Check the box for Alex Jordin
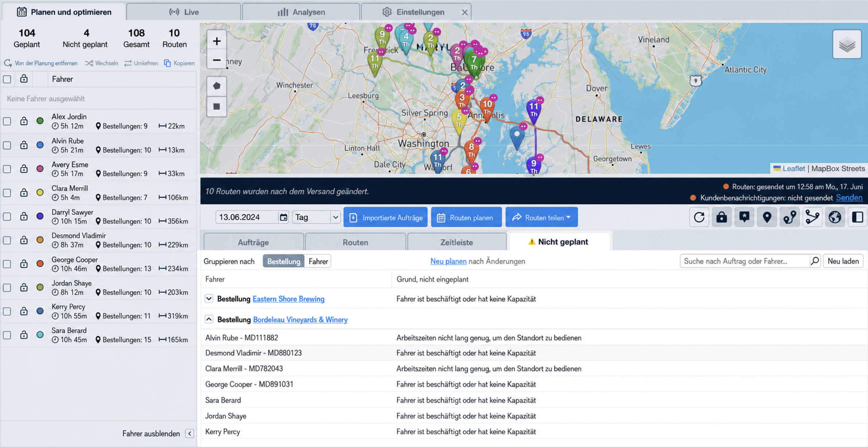The height and width of the screenshot is (447, 868). point(7,121)
